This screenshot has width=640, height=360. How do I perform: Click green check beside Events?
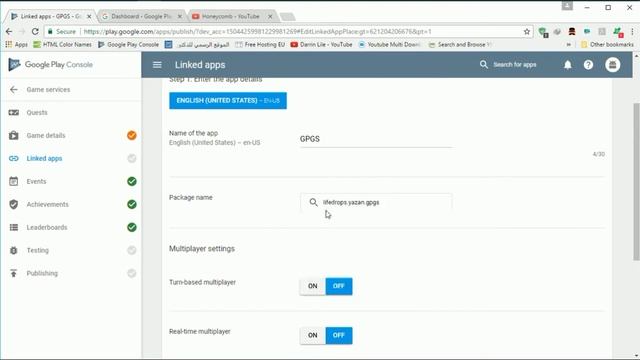pyautogui.click(x=131, y=181)
